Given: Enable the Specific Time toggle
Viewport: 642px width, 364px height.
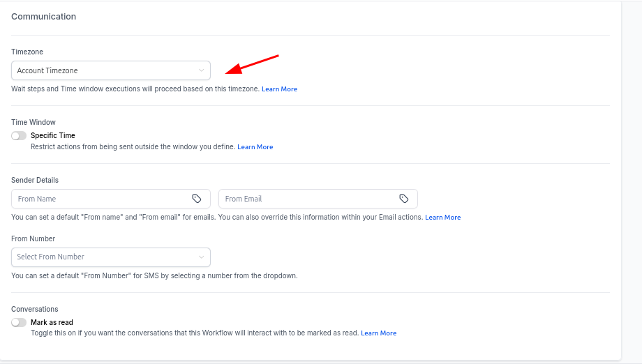Looking at the screenshot, I should click(x=19, y=136).
